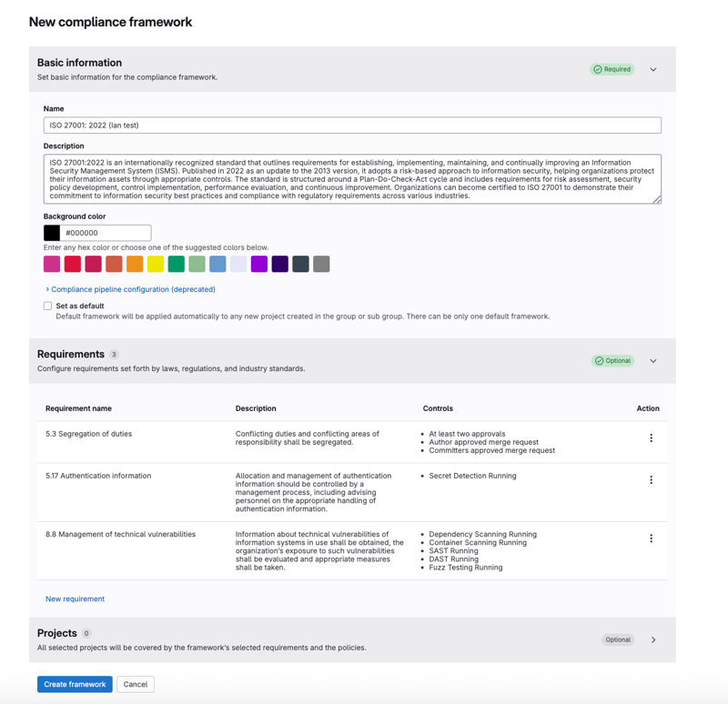Choose the dark indigo suggested color

click(280, 264)
